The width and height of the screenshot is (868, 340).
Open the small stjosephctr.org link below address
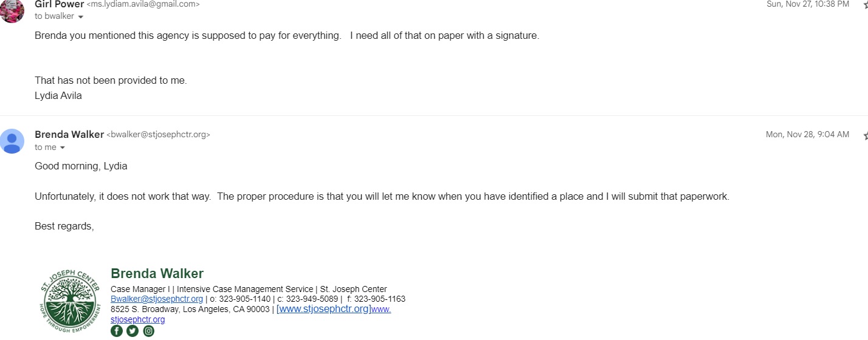point(137,319)
